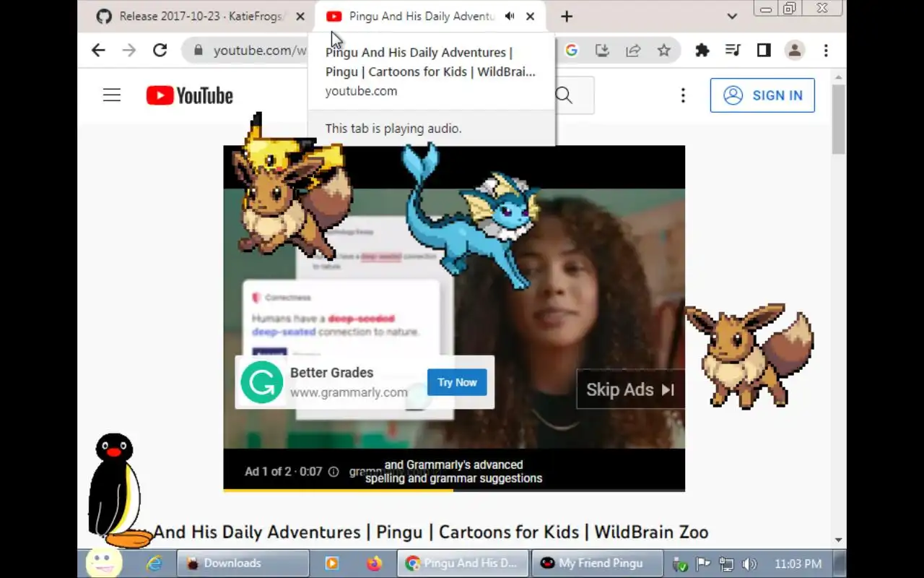The width and height of the screenshot is (924, 578).
Task: Click the Eevee sprite beside Skip Ads
Action: tap(749, 356)
